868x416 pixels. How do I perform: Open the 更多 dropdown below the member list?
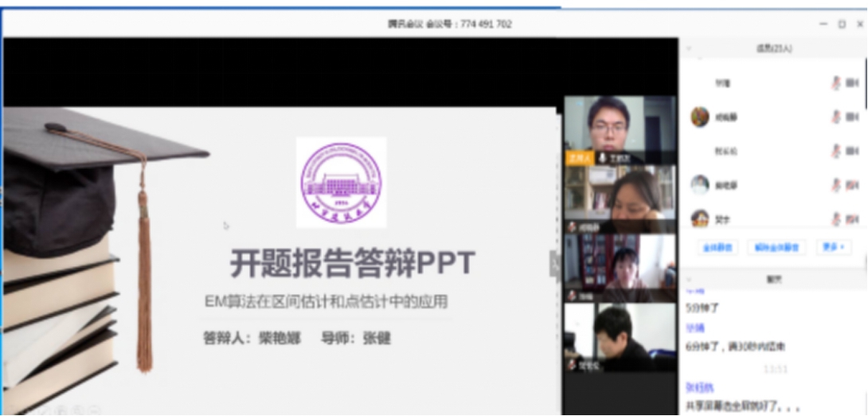[x=832, y=247]
